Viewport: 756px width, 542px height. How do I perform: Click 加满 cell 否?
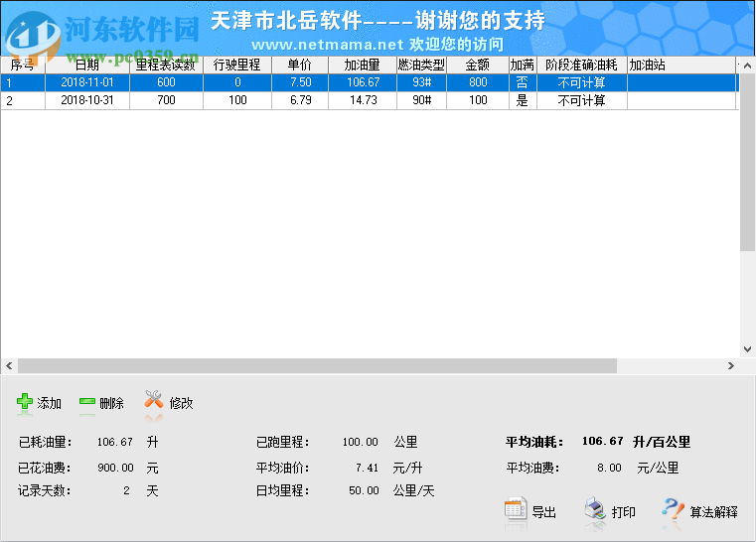pyautogui.click(x=523, y=82)
